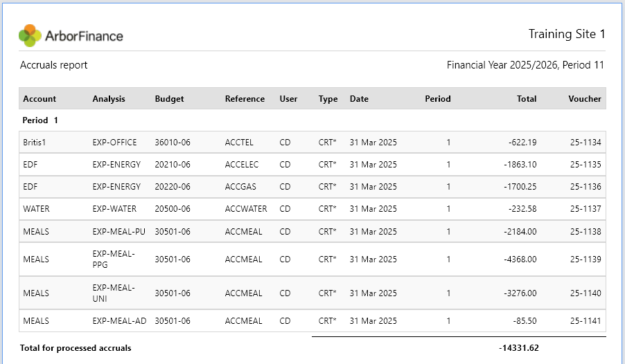
Task: Select the Analysis column header
Action: point(109,99)
